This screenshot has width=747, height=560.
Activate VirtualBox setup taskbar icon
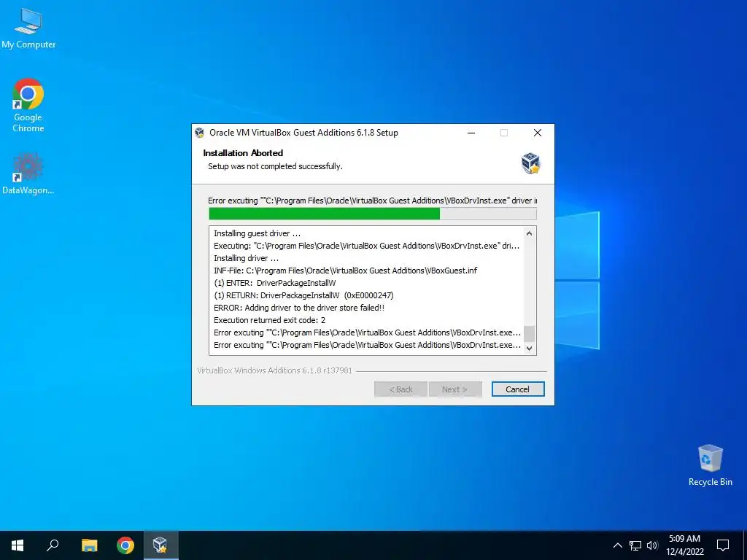point(160,545)
